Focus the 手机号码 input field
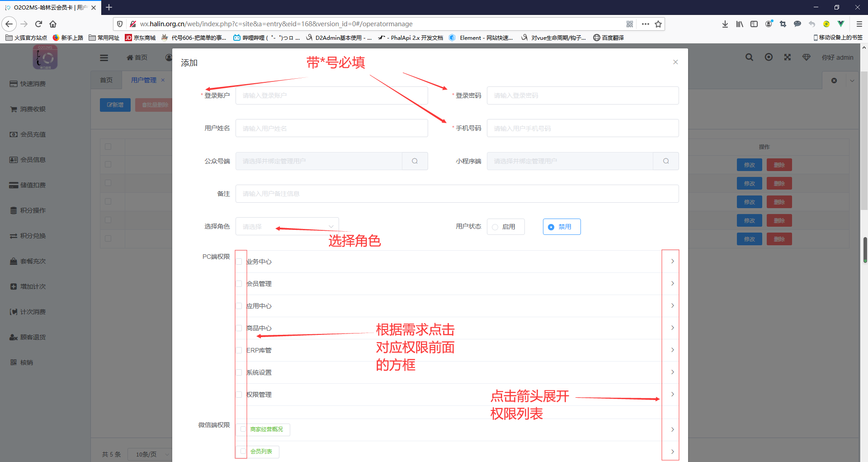868x462 pixels. (x=583, y=128)
